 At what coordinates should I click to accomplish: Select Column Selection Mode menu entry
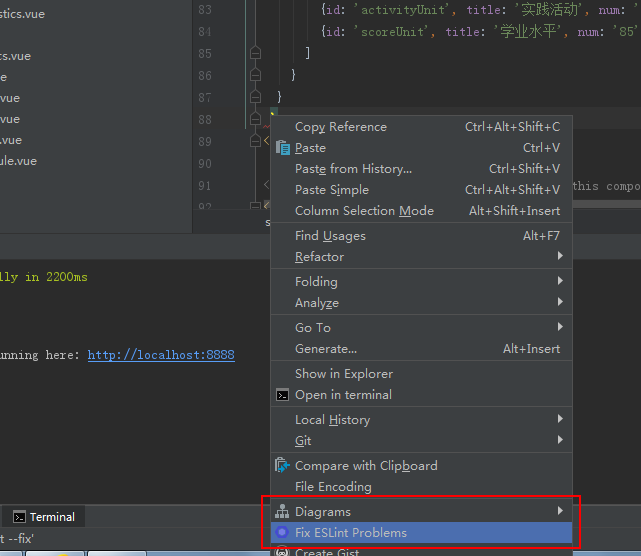(x=364, y=211)
